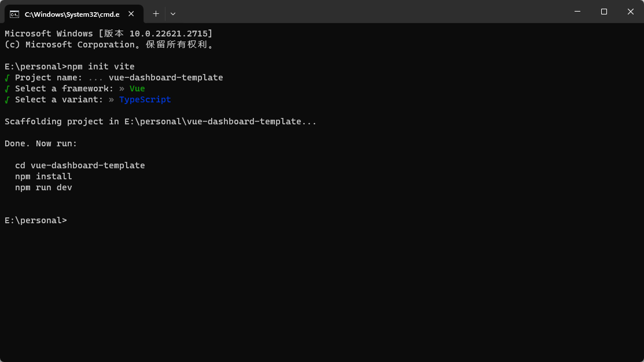Image resolution: width=644 pixels, height=362 pixels.
Task: Minimize the terminal window
Action: click(x=577, y=12)
